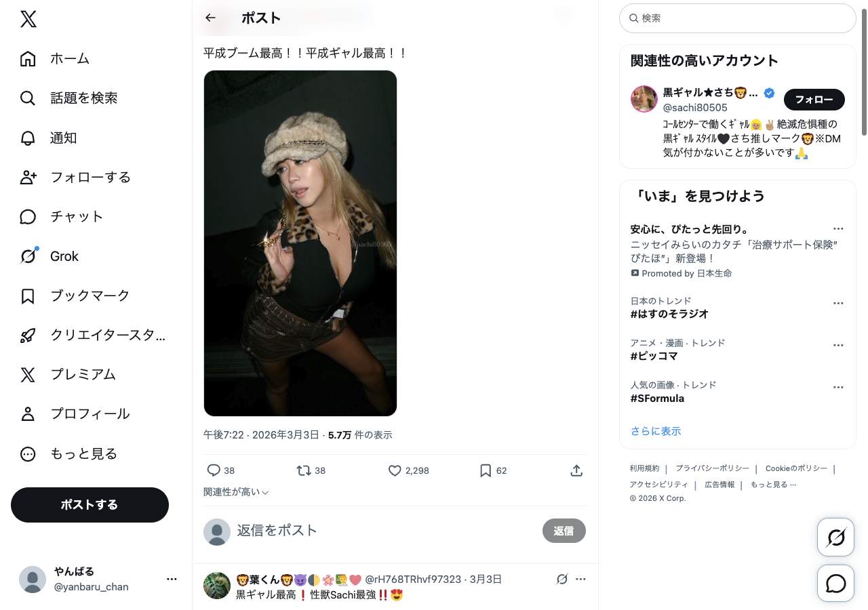Image resolution: width=868 pixels, height=610 pixels.
Task: Click the ポストする button
Action: [x=90, y=505]
